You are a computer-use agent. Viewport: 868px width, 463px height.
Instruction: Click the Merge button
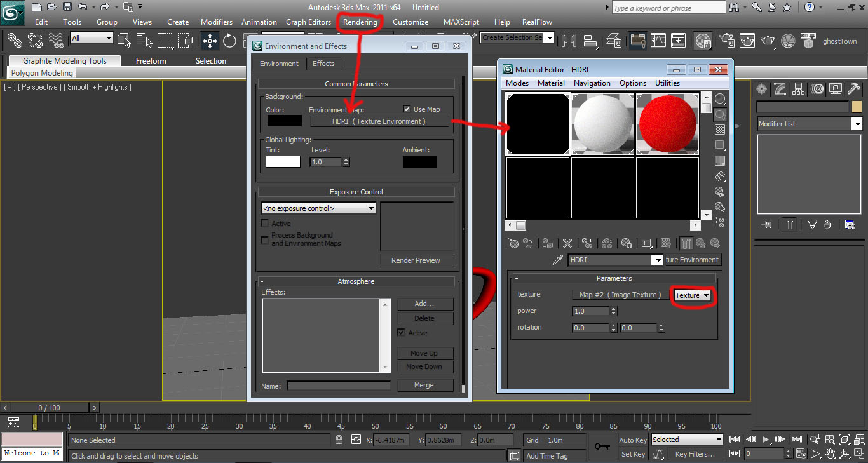pos(424,385)
